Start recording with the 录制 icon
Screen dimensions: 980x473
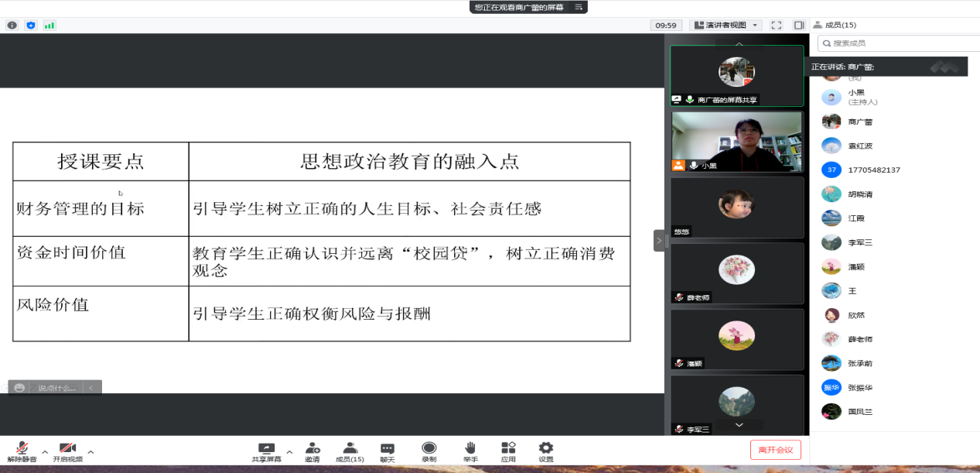(429, 449)
